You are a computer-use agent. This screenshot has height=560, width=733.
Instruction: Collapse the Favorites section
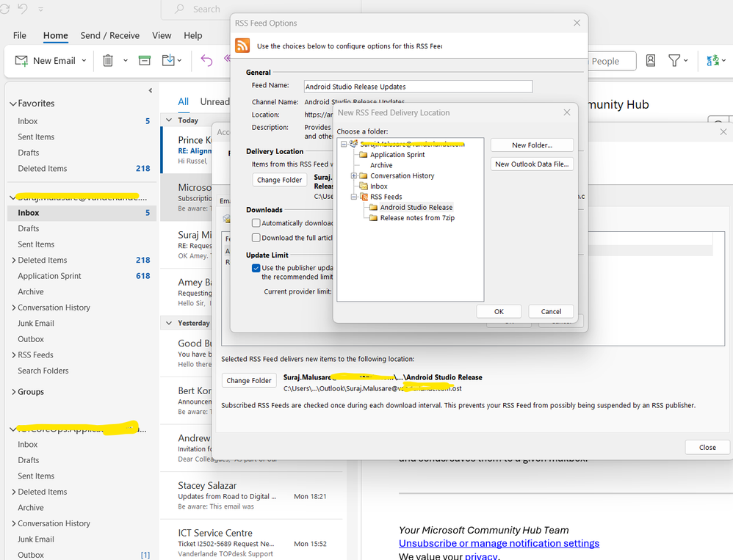[x=13, y=103]
